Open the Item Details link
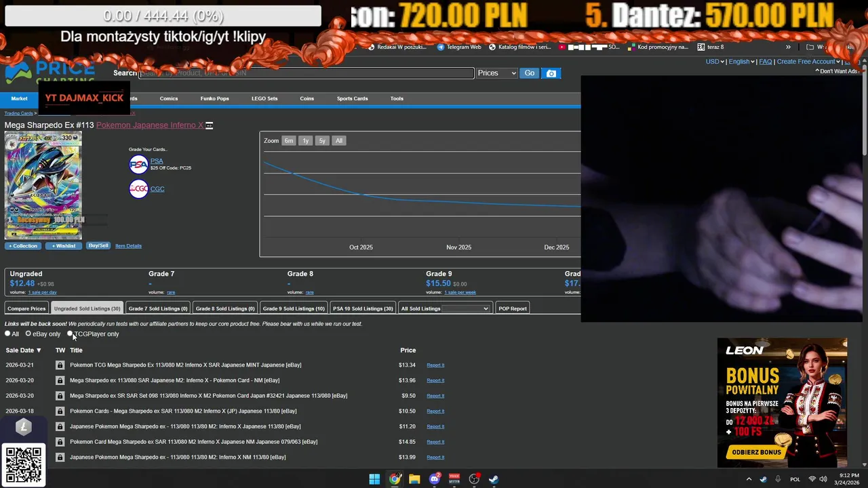 tap(128, 246)
